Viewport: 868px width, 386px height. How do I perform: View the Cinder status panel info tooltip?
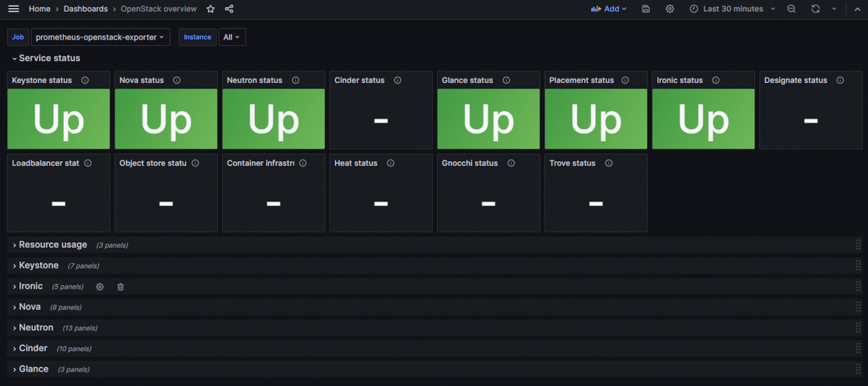397,80
